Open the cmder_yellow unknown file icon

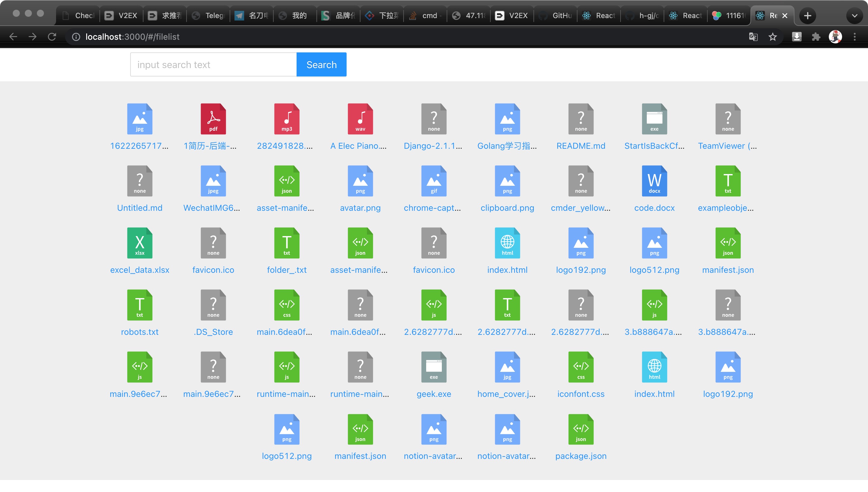point(581,181)
